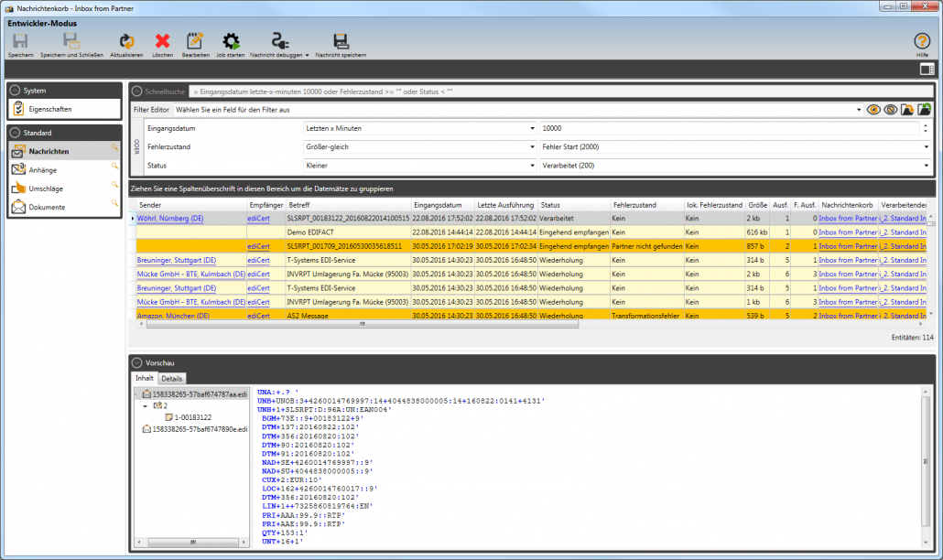Screen dimensions: 943x560
Task: Click filter folder icon with green arrow
Action: (925, 110)
